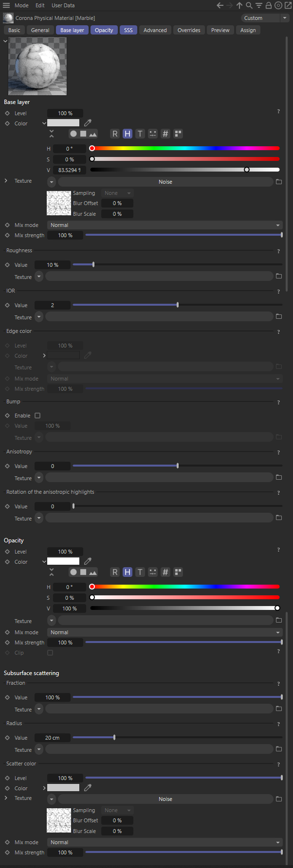Open the Advanced tab
Viewport: 293px width, 868px height.
tap(155, 30)
